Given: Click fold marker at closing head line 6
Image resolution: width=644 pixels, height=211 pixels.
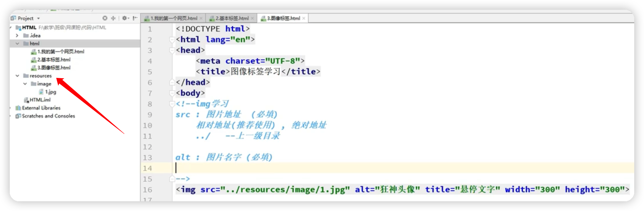Looking at the screenshot, I should [x=172, y=83].
